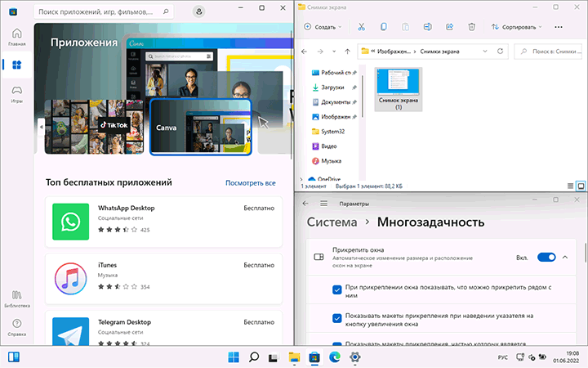The height and width of the screenshot is (368, 588).
Task: Click the See all link for top free apps
Action: 250,183
